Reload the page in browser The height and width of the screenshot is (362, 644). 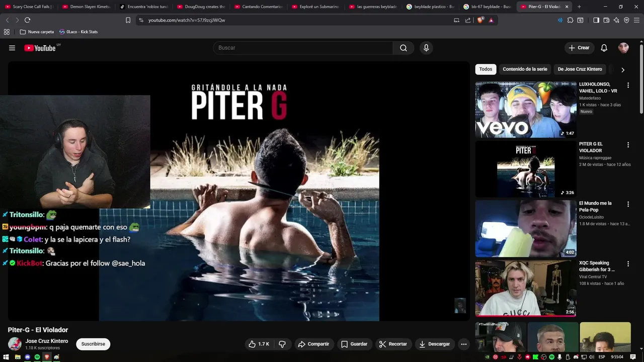(x=27, y=20)
